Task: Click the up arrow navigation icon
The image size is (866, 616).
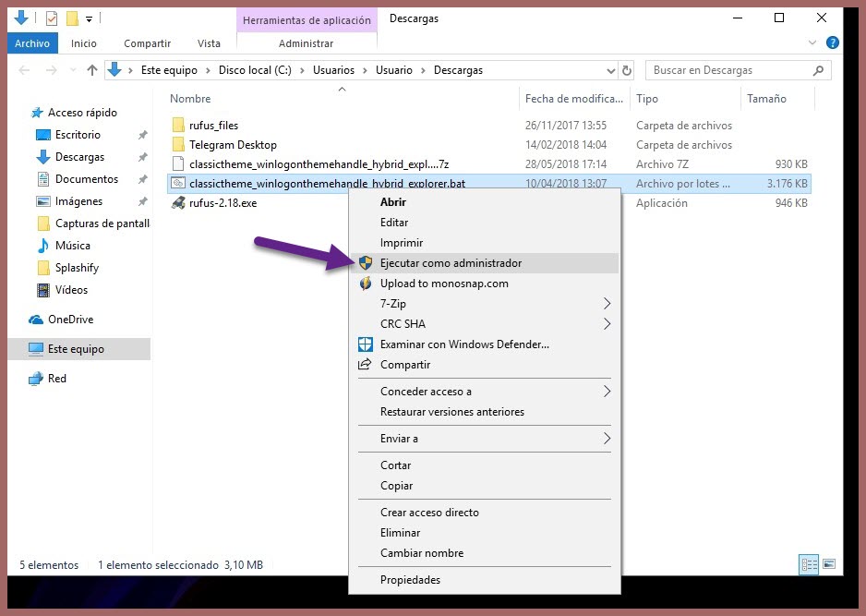Action: (x=92, y=70)
